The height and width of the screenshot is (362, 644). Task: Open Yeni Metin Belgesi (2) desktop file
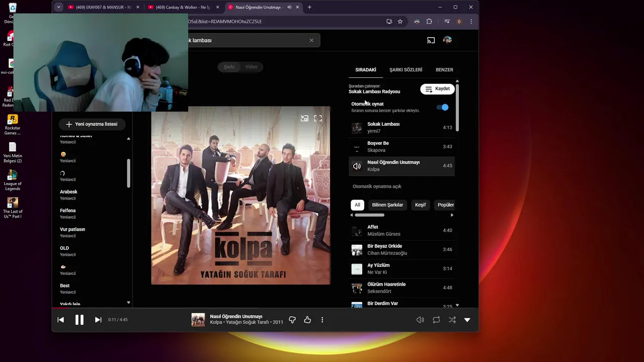13,152
